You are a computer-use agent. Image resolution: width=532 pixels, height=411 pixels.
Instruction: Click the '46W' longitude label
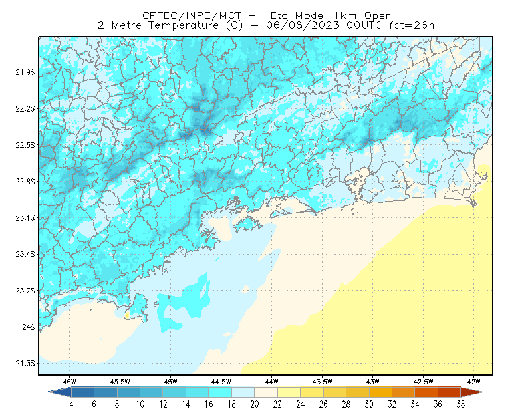click(70, 382)
